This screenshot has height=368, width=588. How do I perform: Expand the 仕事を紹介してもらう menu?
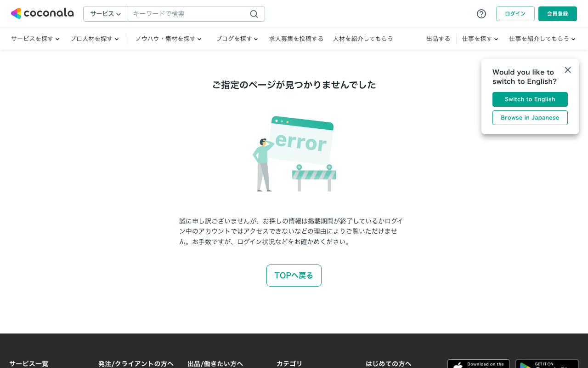coord(542,39)
